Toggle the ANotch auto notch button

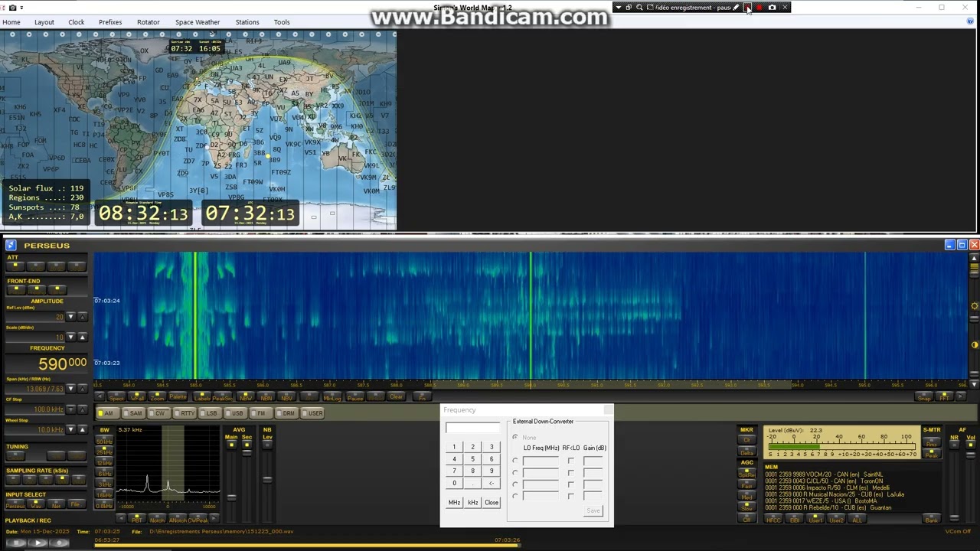(178, 519)
